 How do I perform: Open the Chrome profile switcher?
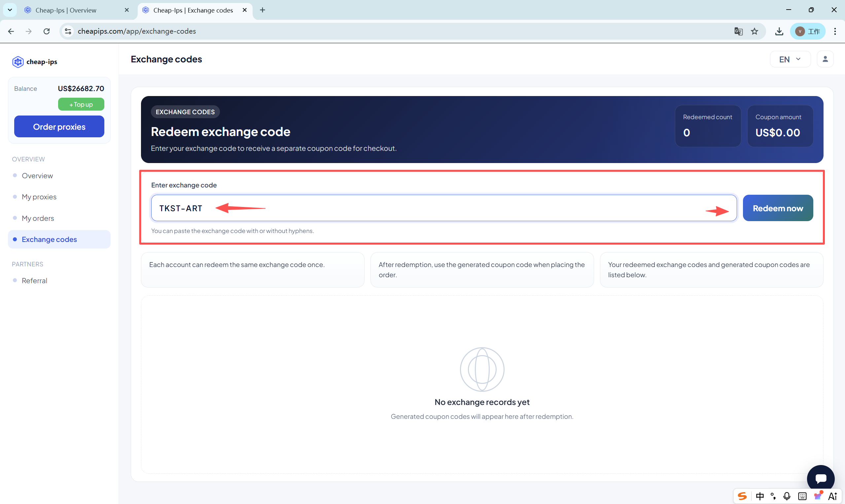click(x=807, y=31)
